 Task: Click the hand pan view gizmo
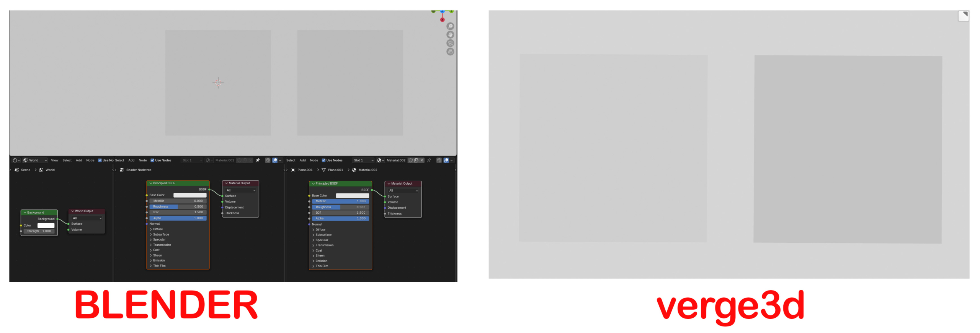[450, 34]
